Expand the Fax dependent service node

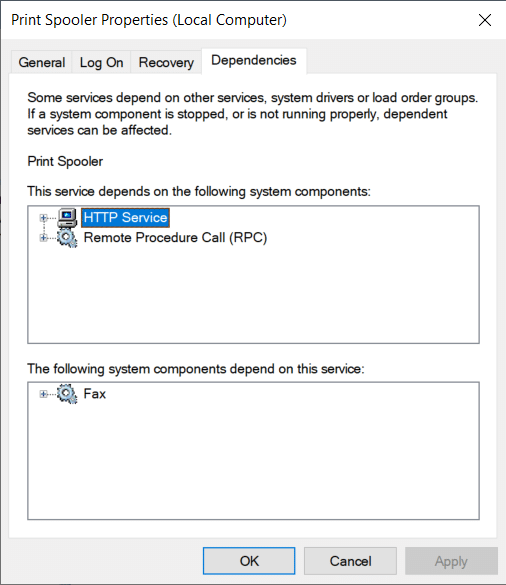(43, 394)
